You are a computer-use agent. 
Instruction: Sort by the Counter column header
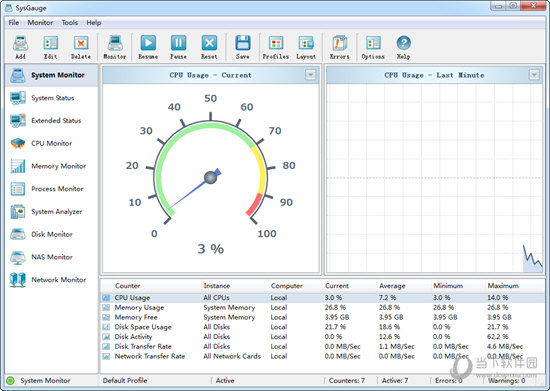pyautogui.click(x=128, y=286)
